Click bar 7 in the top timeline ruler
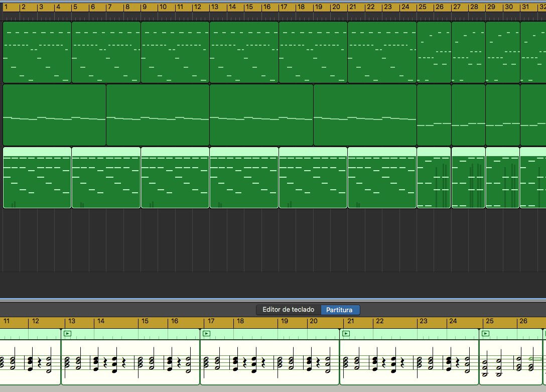 point(110,7)
